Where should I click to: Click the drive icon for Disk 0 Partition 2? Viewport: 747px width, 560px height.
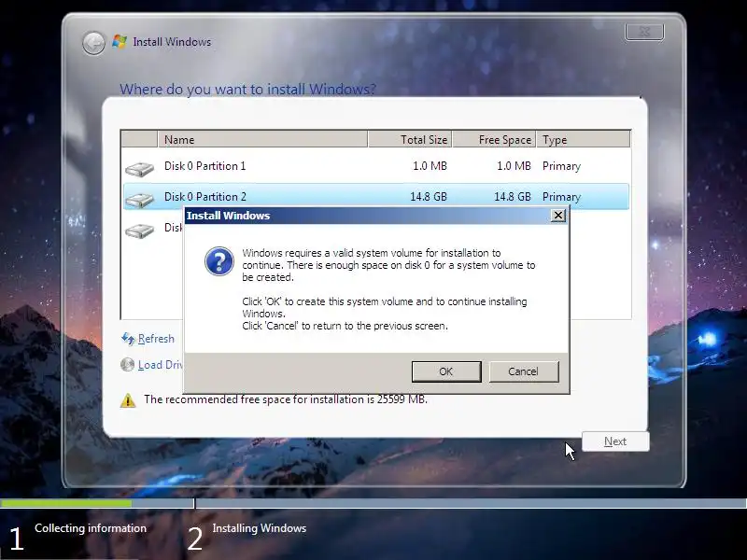139,200
